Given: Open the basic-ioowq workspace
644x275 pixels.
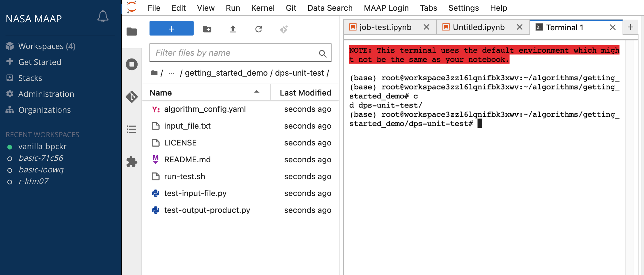Looking at the screenshot, I should (41, 170).
